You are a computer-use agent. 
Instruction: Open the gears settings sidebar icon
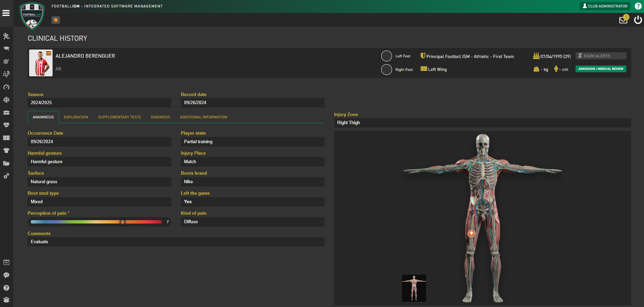(6, 176)
